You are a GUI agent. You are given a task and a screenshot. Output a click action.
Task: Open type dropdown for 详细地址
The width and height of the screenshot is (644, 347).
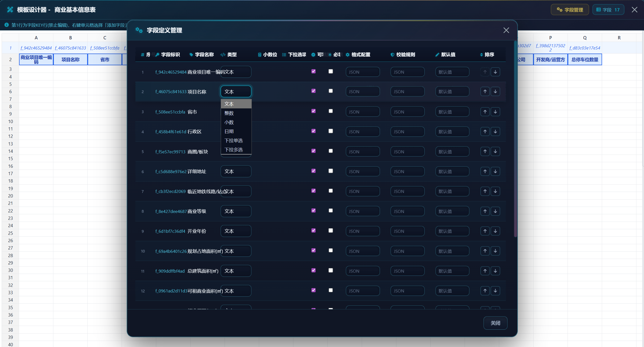tap(236, 171)
